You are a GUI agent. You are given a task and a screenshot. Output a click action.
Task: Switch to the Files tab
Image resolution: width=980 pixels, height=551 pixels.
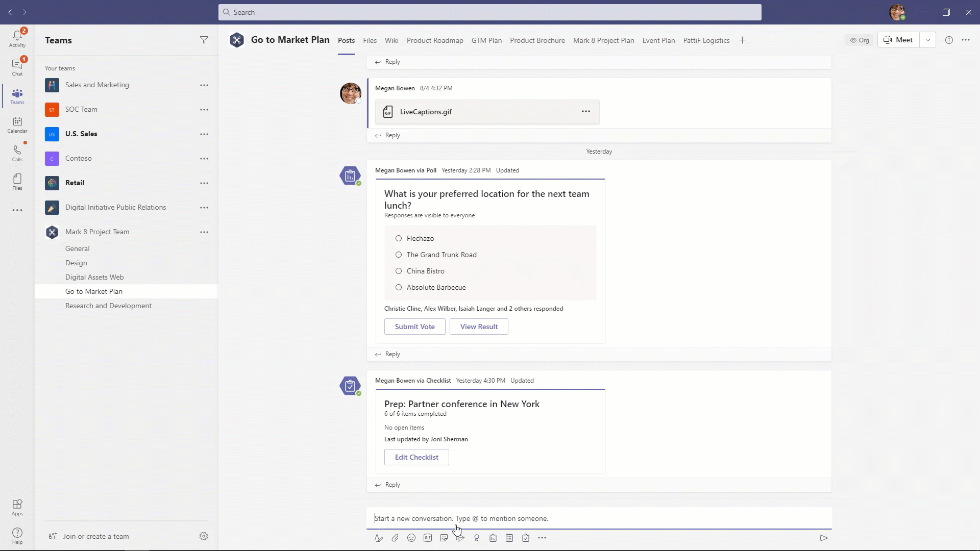(370, 40)
